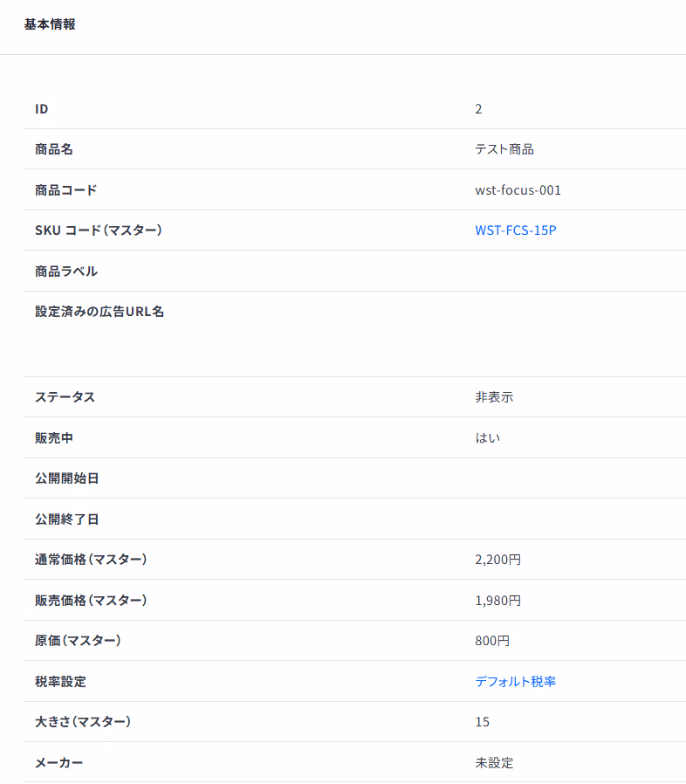Click the 大きさ(マスター) label
The height and width of the screenshot is (784, 686).
click(83, 721)
